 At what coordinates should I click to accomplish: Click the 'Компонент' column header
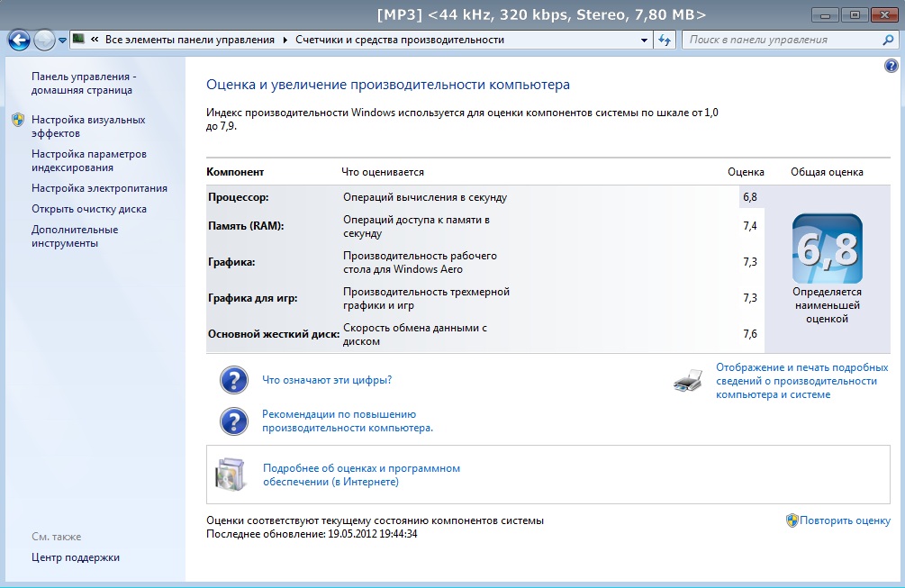pyautogui.click(x=235, y=172)
